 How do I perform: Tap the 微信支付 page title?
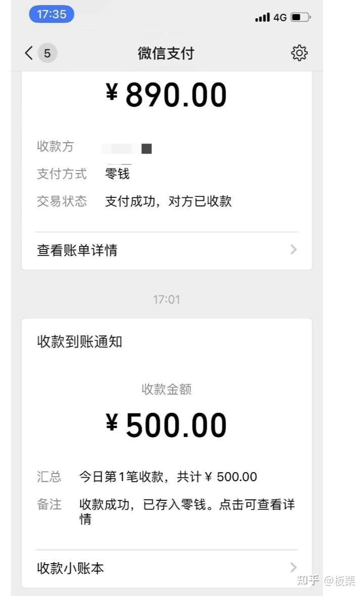(166, 53)
